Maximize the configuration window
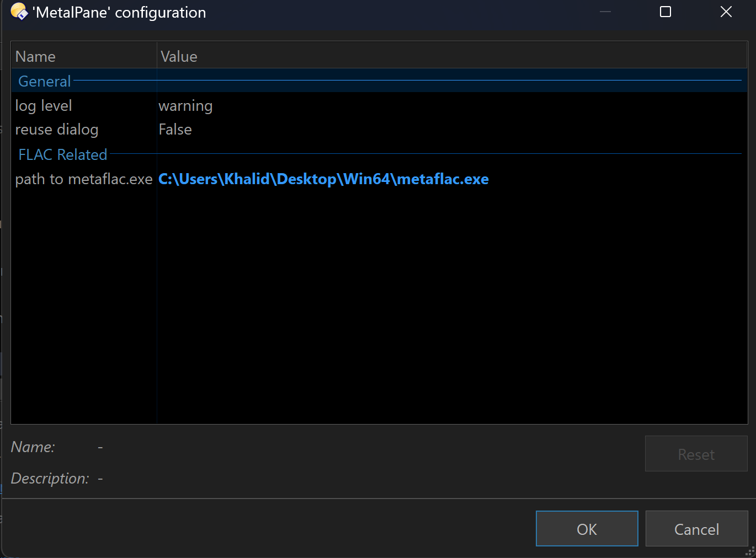This screenshot has height=558, width=756. tap(666, 12)
